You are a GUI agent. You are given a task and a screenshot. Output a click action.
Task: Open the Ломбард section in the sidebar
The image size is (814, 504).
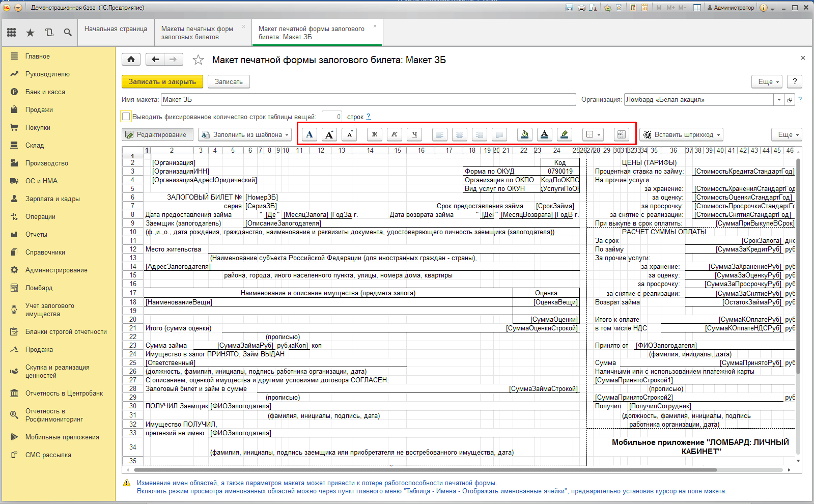click(x=39, y=288)
